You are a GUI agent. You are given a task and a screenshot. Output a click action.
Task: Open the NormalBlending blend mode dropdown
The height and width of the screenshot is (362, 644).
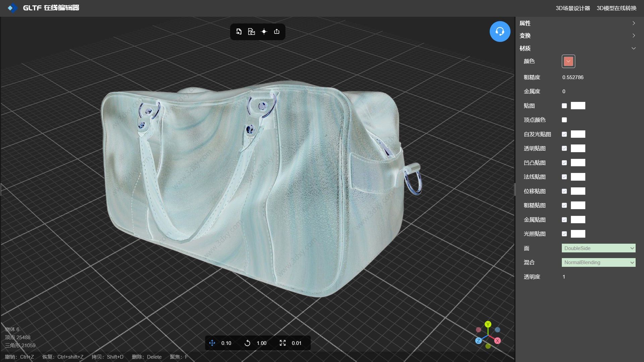(598, 262)
